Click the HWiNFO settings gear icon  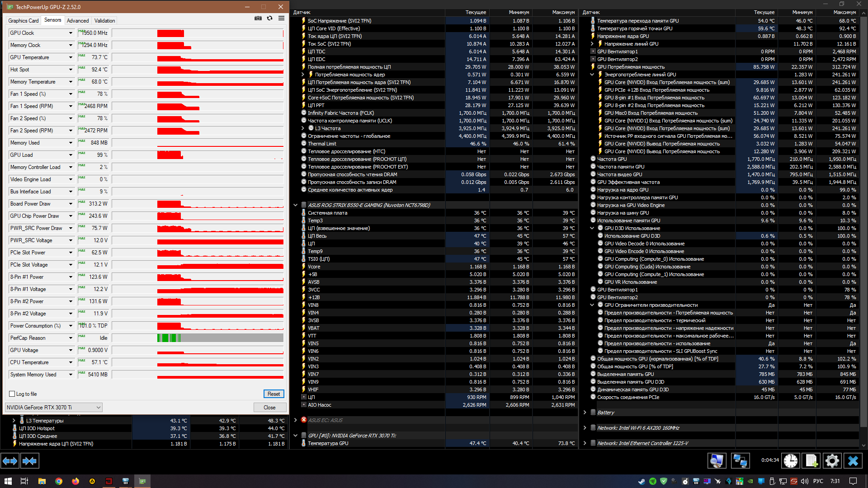pos(832,460)
